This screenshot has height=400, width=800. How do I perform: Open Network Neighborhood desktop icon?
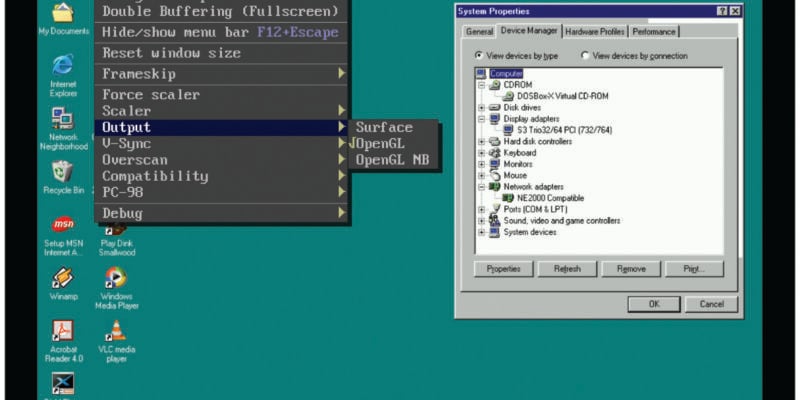tap(63, 118)
